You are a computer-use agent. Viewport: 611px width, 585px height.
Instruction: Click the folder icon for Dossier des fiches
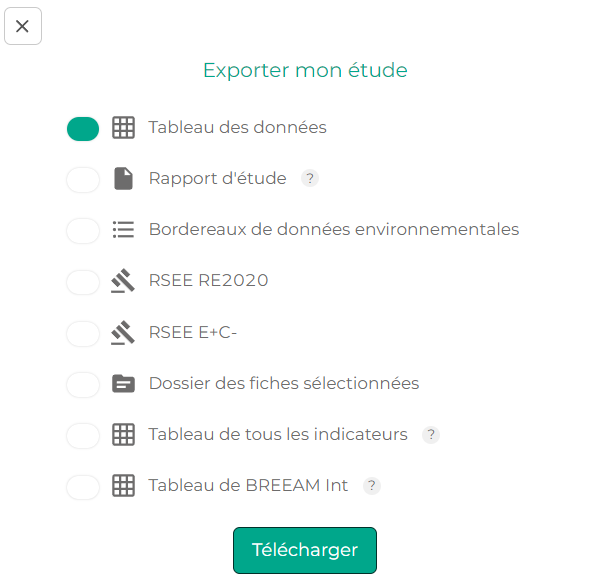[x=123, y=384]
